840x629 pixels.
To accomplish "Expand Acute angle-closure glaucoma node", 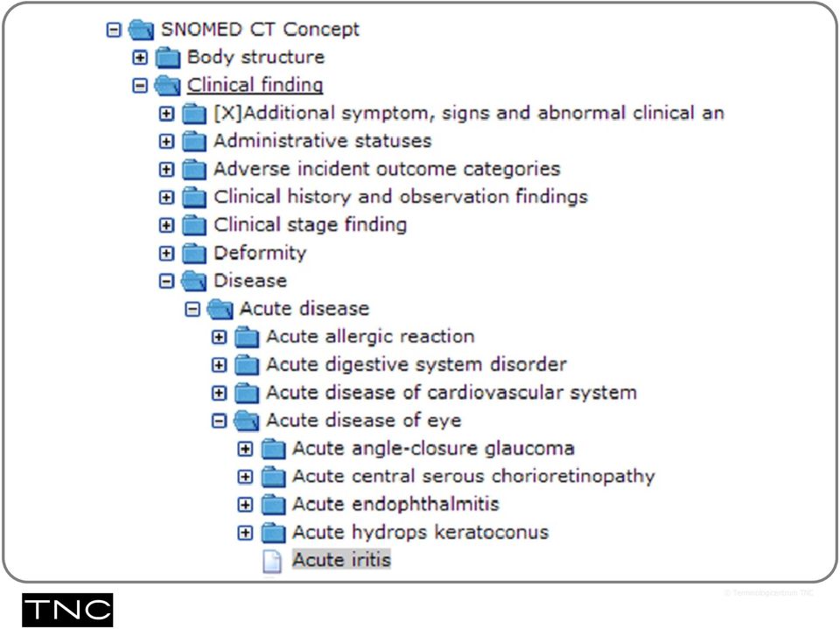I will [x=245, y=449].
